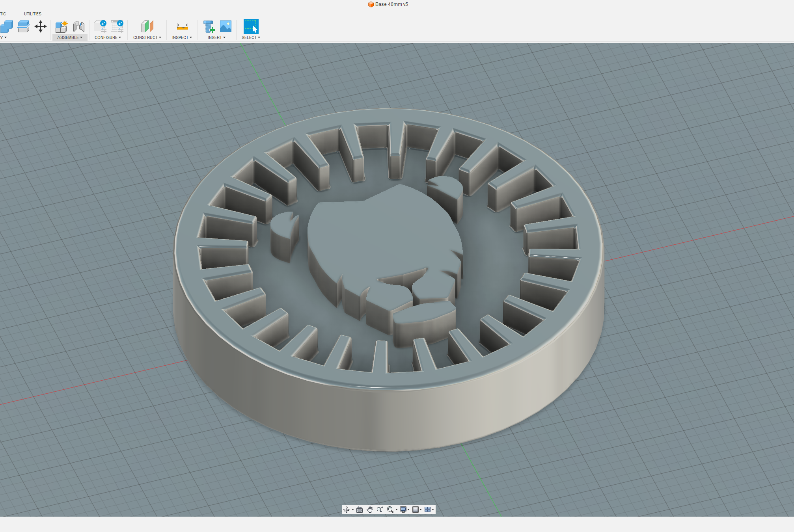
Task: Click the Grid and Snaps icon
Action: pos(416,510)
